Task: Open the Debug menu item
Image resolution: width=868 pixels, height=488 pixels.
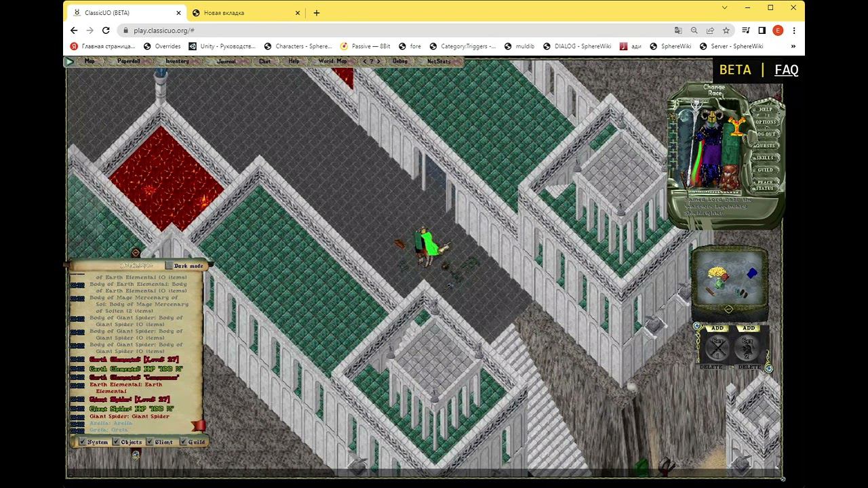Action: coord(400,62)
